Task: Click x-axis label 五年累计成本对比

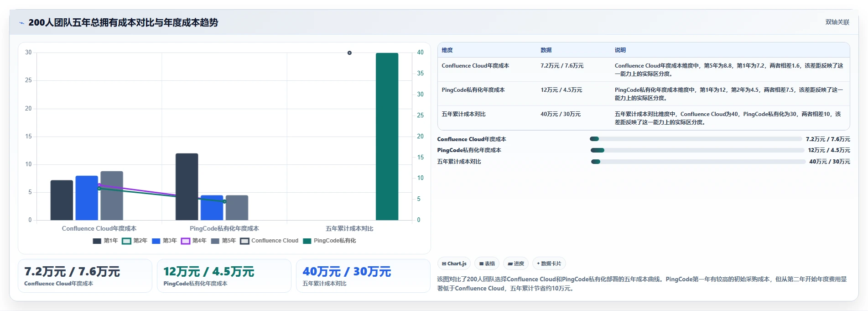Action: tap(349, 228)
